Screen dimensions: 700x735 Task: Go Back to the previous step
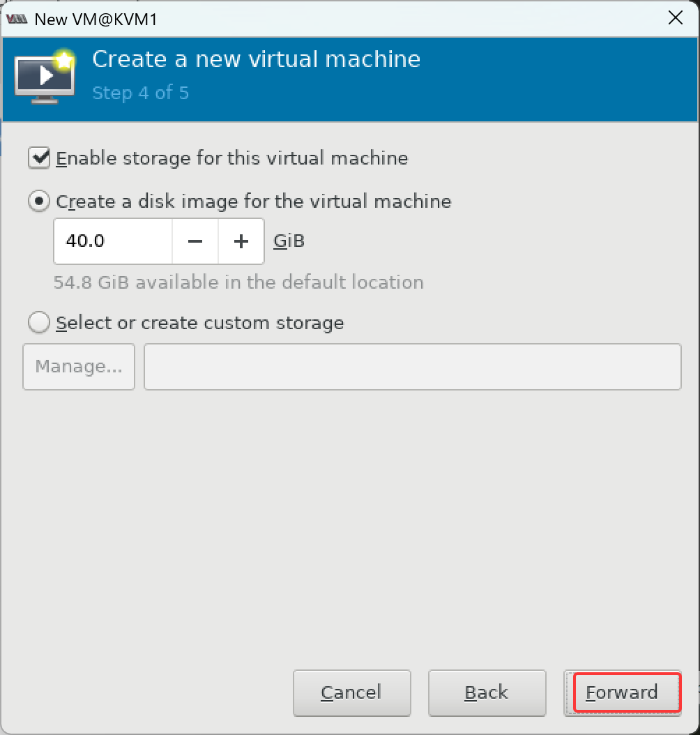pos(487,693)
